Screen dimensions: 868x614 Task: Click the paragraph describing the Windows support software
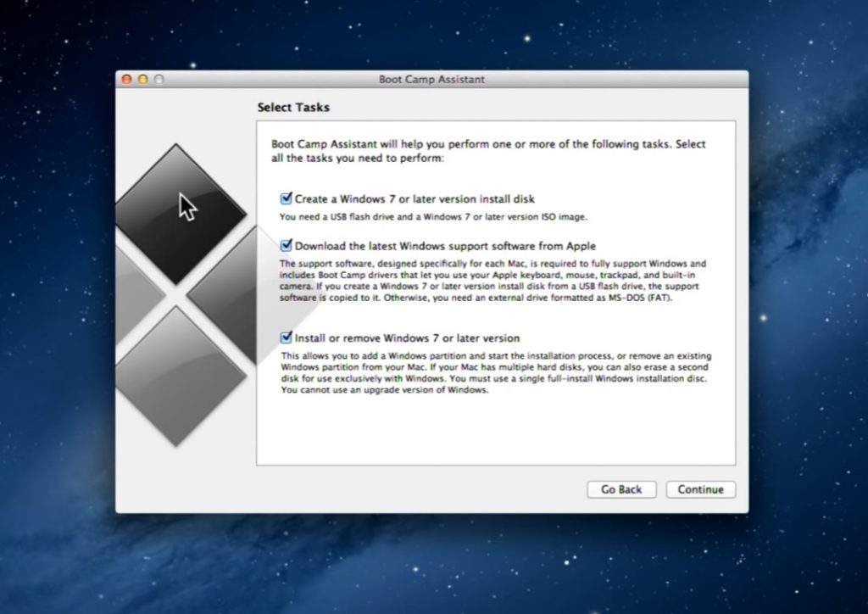point(492,281)
